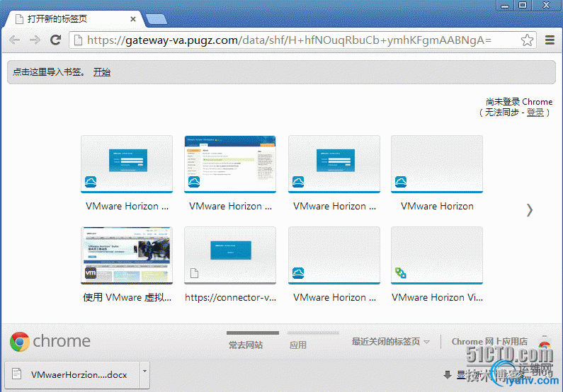Click the vm icon on the 使用 VMware thumbnail
The image size is (563, 392).
(91, 273)
